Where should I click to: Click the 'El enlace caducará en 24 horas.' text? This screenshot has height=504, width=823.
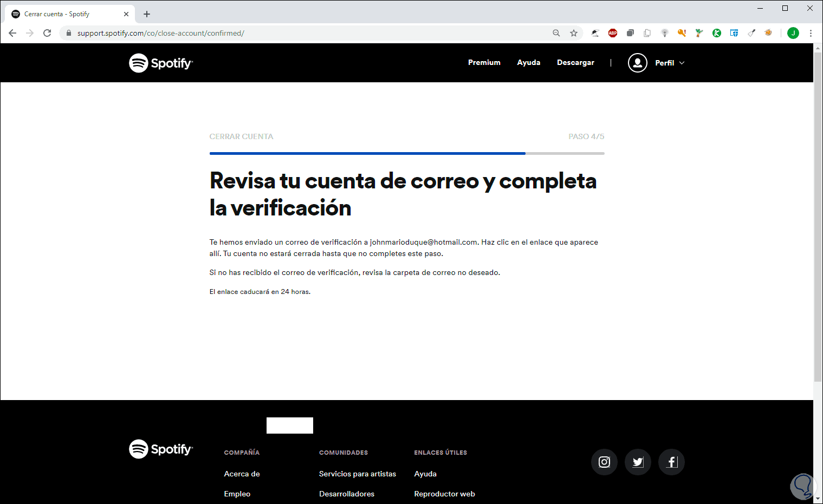click(260, 291)
